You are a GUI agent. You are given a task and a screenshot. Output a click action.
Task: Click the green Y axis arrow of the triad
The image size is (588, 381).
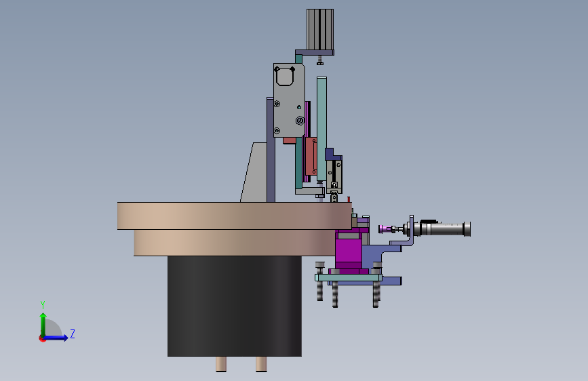(x=43, y=325)
